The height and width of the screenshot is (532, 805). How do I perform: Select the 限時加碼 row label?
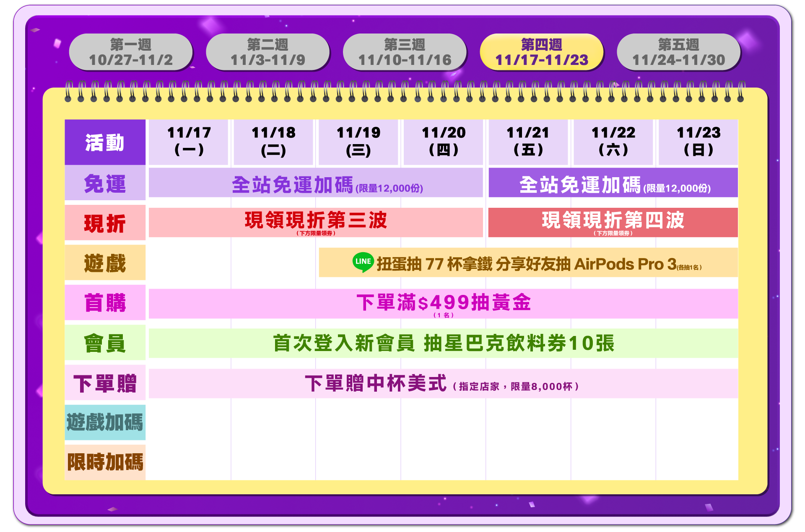105,462
